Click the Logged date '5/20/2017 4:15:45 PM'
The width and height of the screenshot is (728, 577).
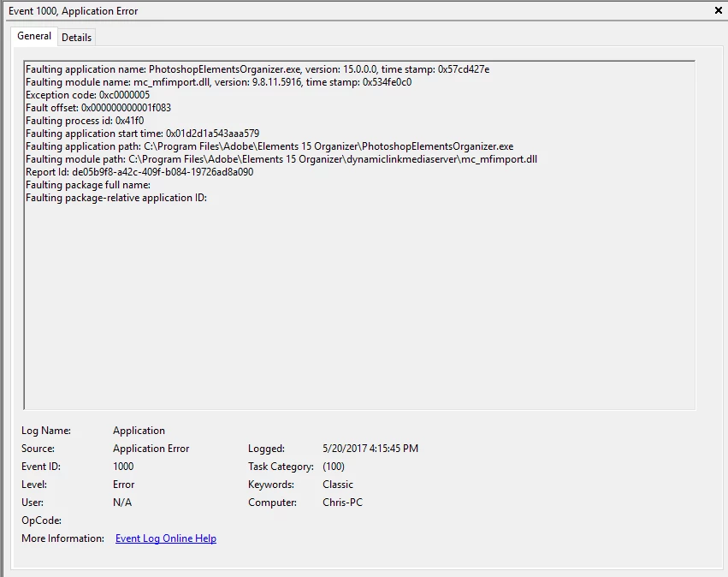pyautogui.click(x=370, y=449)
